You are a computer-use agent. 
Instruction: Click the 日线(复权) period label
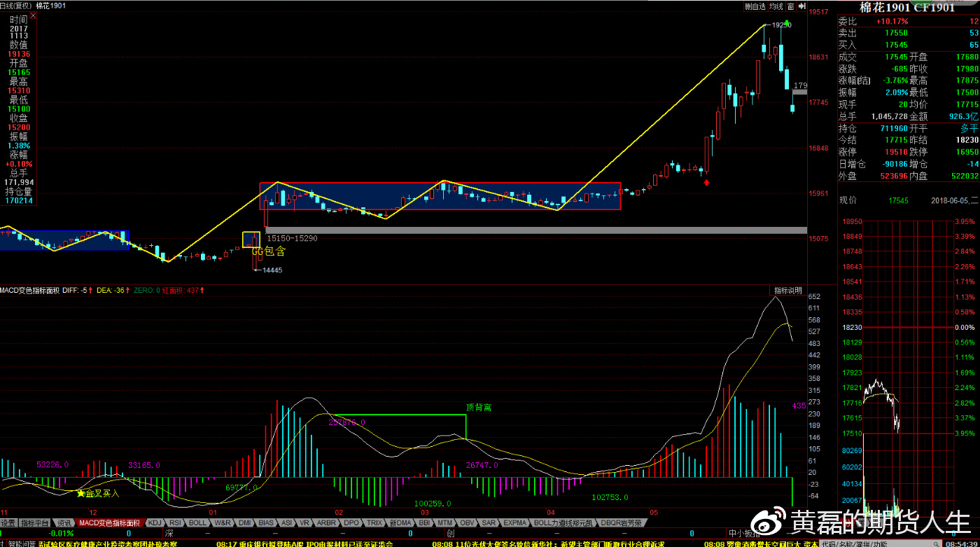[16, 5]
